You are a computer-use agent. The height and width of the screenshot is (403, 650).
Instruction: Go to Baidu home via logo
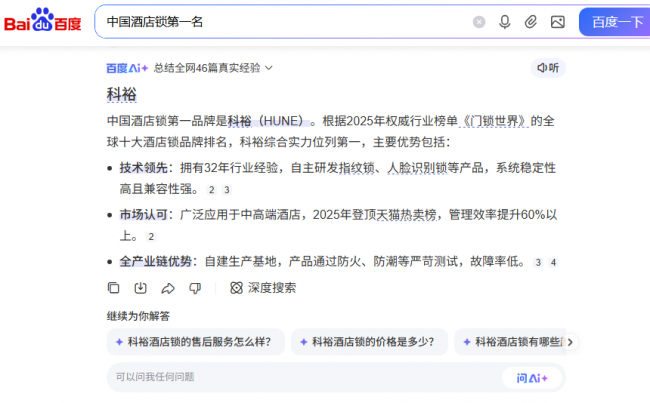tap(43, 20)
